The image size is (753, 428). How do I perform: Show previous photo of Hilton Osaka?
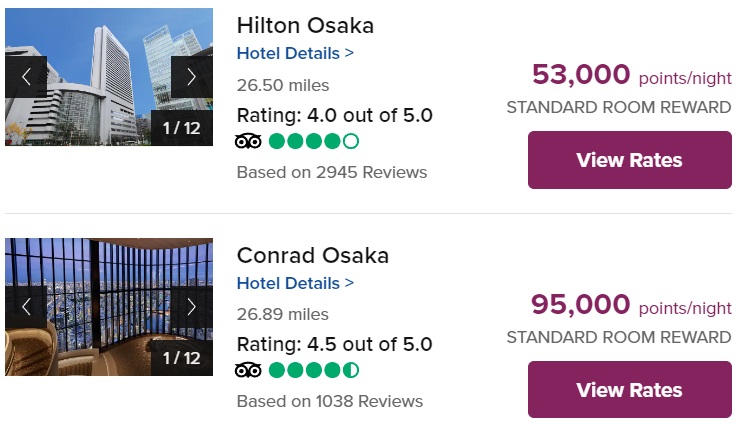(x=26, y=76)
